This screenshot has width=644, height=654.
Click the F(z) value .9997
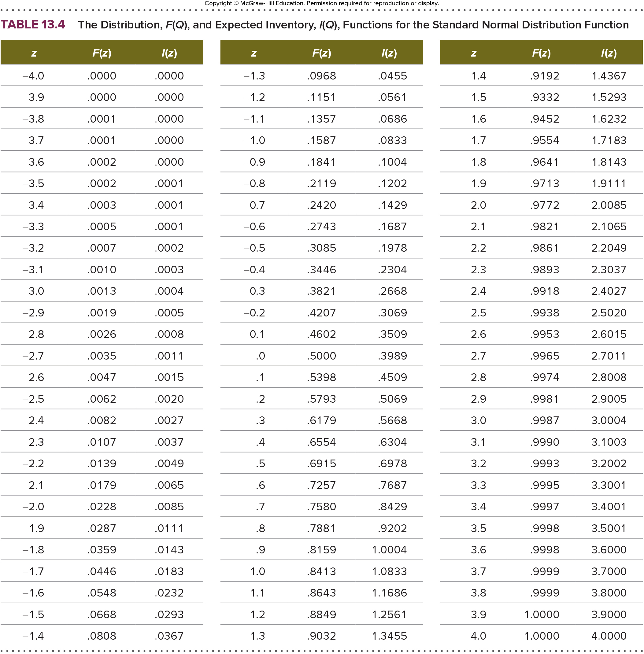545,507
